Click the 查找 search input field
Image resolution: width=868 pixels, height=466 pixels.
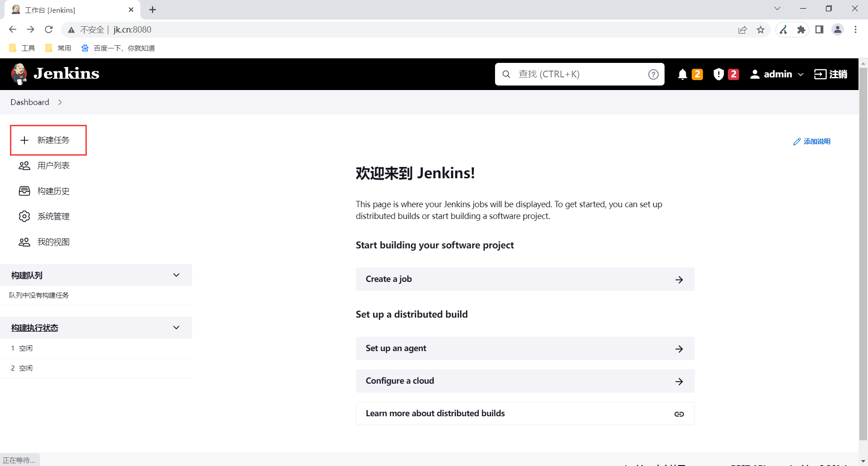[x=580, y=74]
